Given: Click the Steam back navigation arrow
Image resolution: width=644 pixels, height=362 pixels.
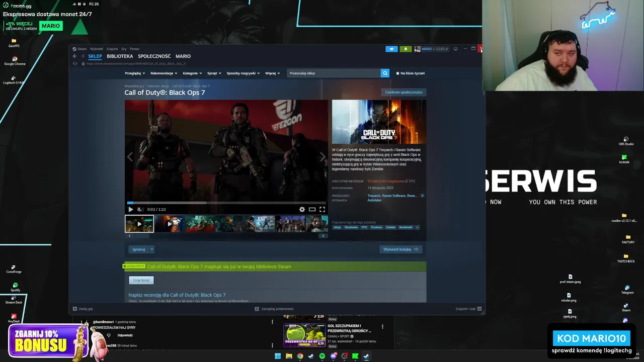Looking at the screenshot, I should (x=74, y=56).
